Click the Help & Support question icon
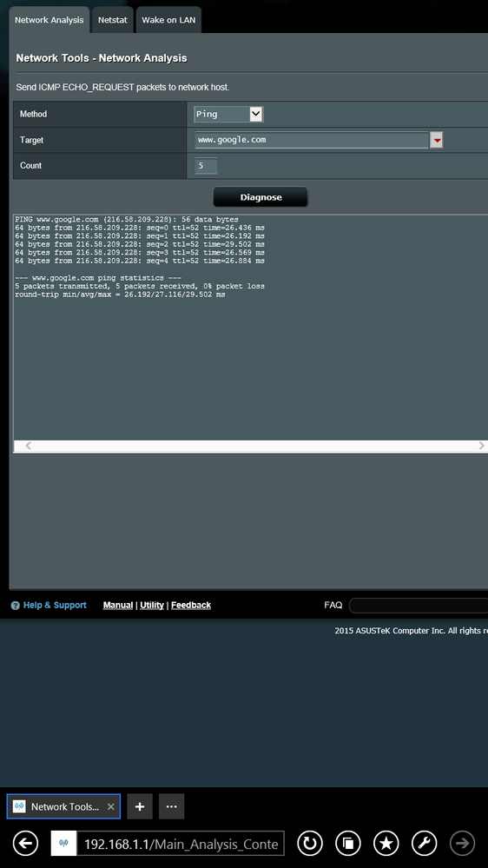488x868 pixels. (x=16, y=606)
